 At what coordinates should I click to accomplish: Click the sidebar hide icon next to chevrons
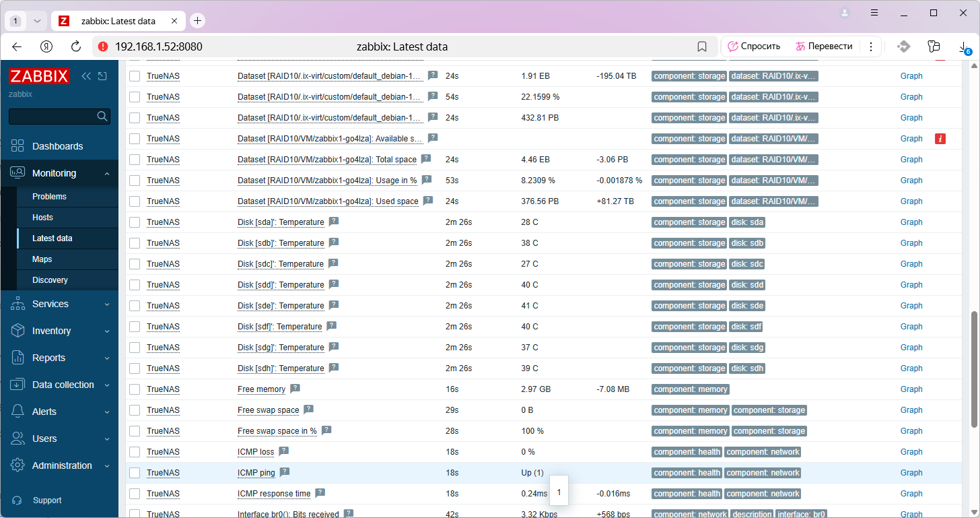[x=102, y=76]
